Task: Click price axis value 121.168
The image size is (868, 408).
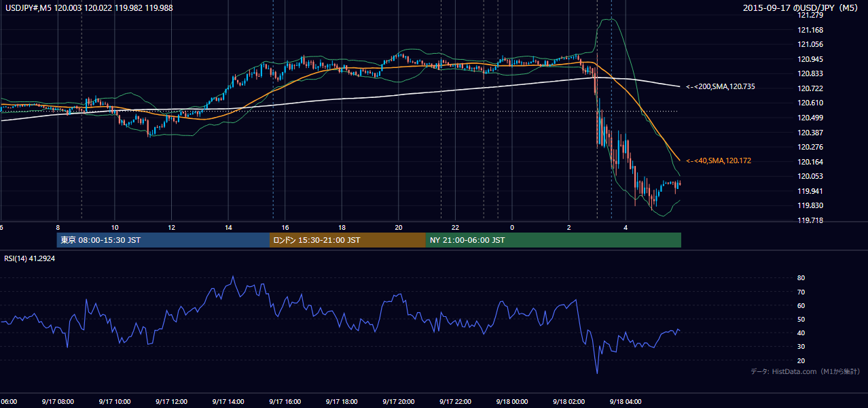Action: coord(810,30)
